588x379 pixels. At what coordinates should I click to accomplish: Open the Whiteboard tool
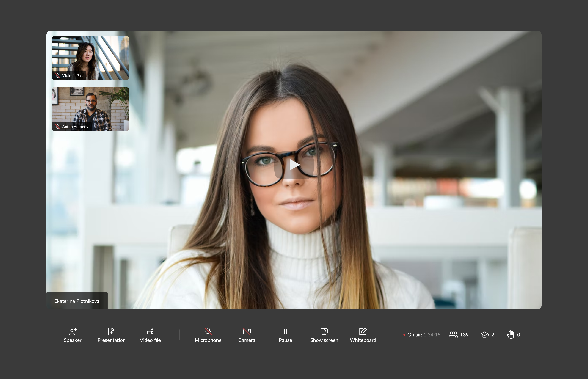tap(363, 335)
